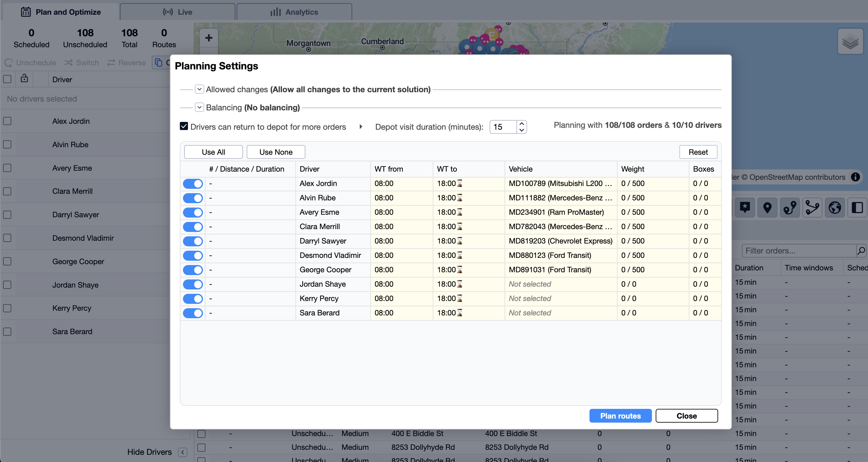Zoom in on the map with plus button
The image size is (868, 462).
tap(209, 38)
